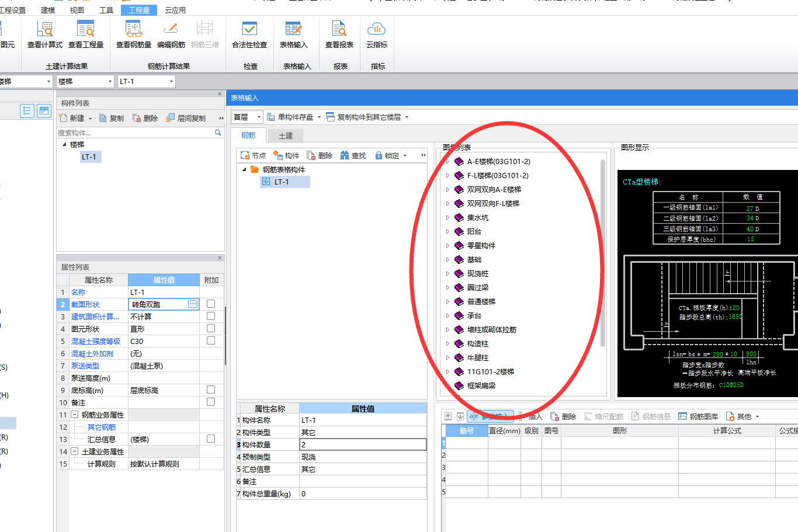Collapse the 钢筋业务属性 group
This screenshot has height=532, width=798.
[74, 415]
